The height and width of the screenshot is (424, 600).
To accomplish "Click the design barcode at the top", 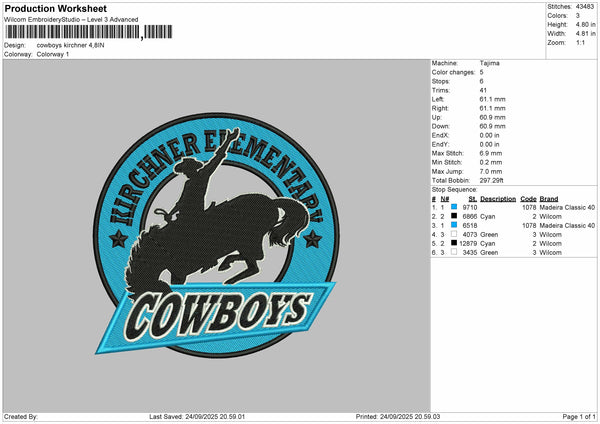I will [88, 32].
